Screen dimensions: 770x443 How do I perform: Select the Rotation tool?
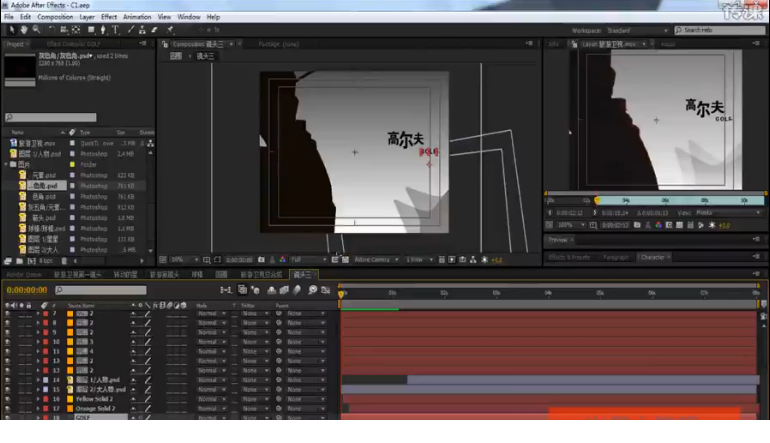[x=52, y=30]
